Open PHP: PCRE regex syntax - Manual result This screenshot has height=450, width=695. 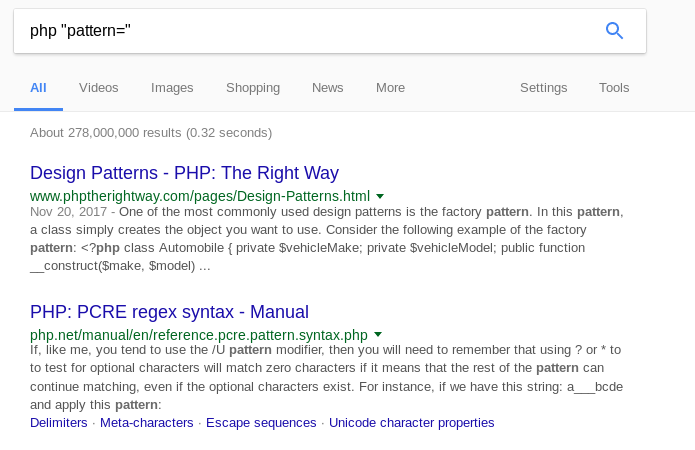point(169,312)
